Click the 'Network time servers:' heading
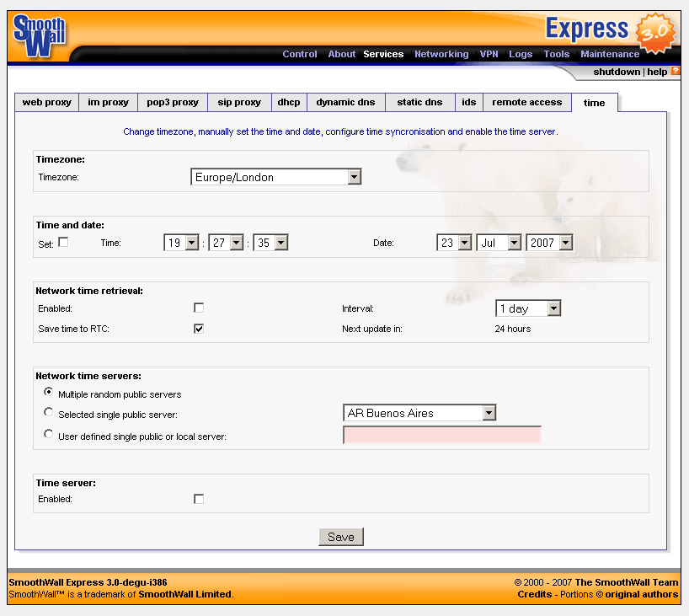The width and height of the screenshot is (689, 616). [88, 376]
